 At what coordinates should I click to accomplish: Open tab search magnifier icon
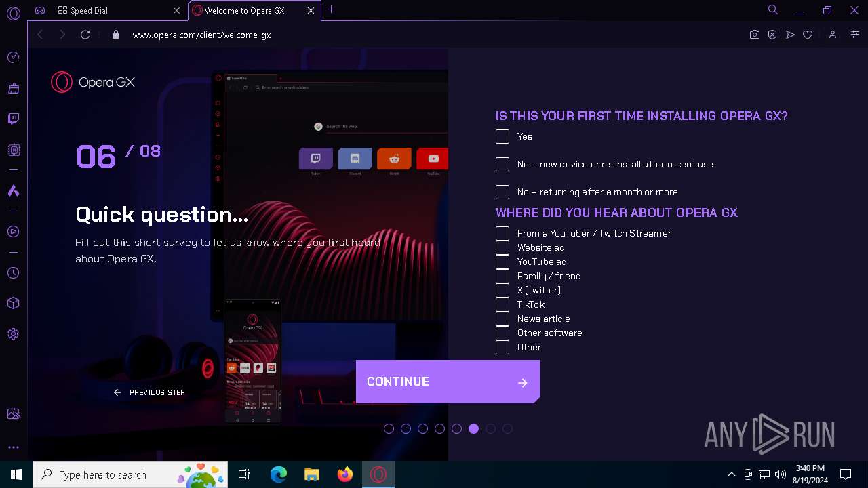pos(773,10)
